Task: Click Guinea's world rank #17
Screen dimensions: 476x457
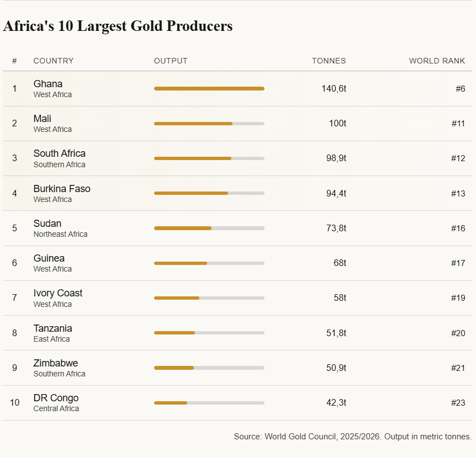Action: 458,263
